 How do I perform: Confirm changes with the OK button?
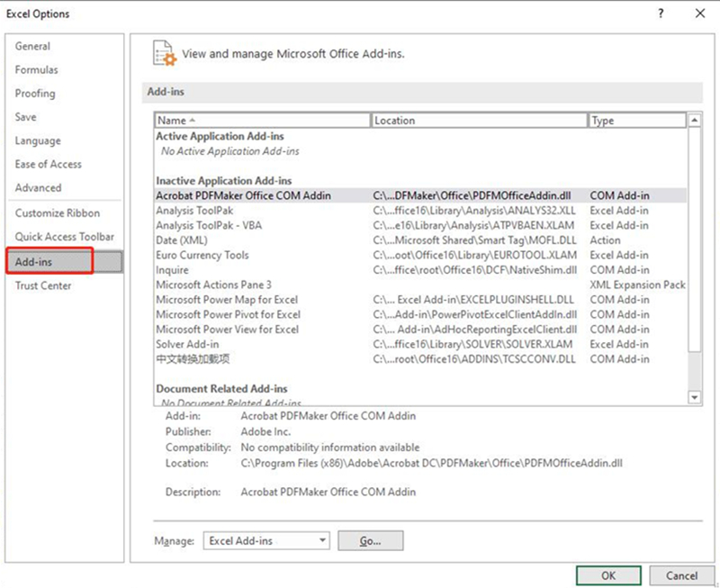click(x=607, y=574)
